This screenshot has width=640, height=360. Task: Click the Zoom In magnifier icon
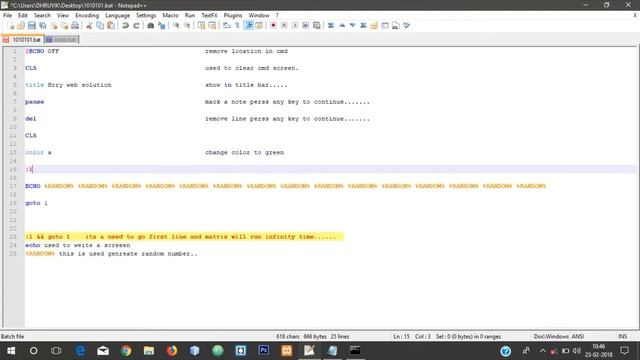pyautogui.click(x=176, y=26)
